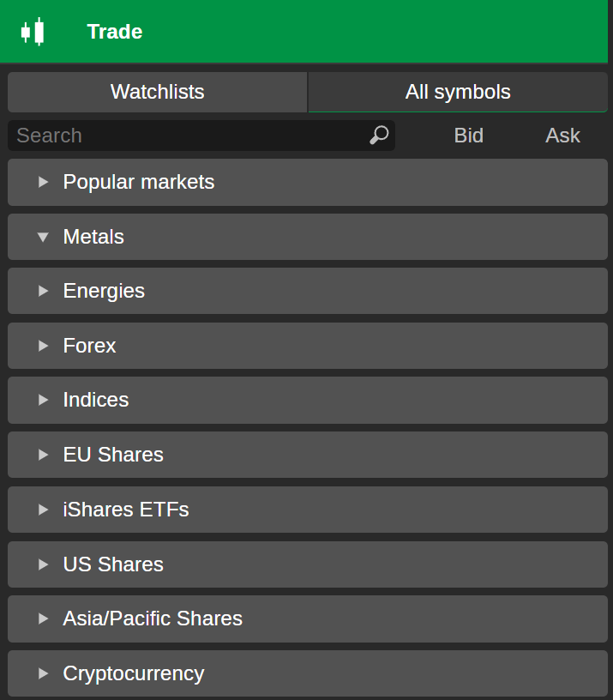This screenshot has width=613, height=700.
Task: Expand the Popular markets arrow
Action: pos(44,182)
